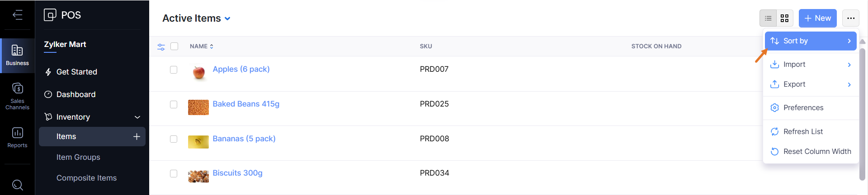Open the Business module icon

17,55
